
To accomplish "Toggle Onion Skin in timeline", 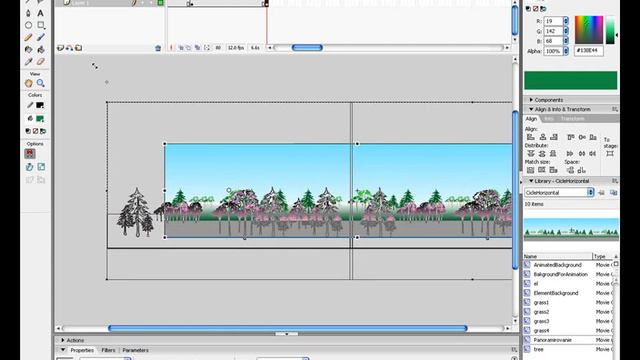I will point(181,48).
